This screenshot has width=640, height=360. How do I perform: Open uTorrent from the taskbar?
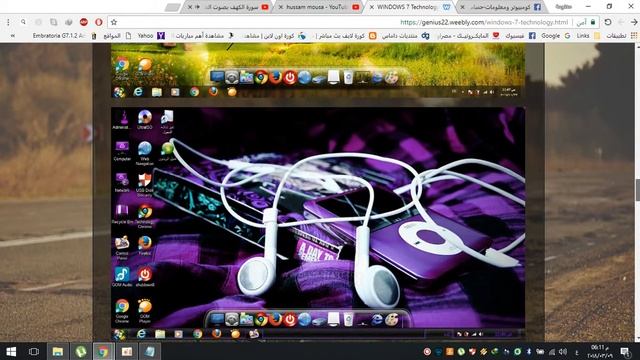click(x=81, y=351)
